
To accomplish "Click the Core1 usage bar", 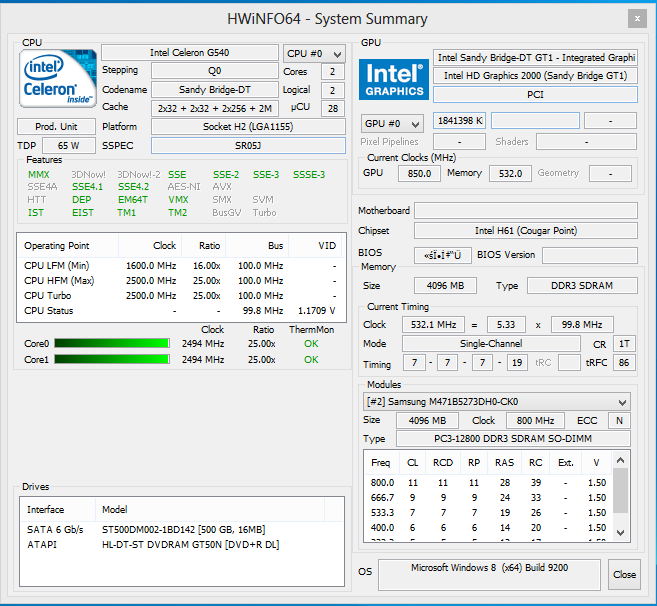I will point(110,359).
